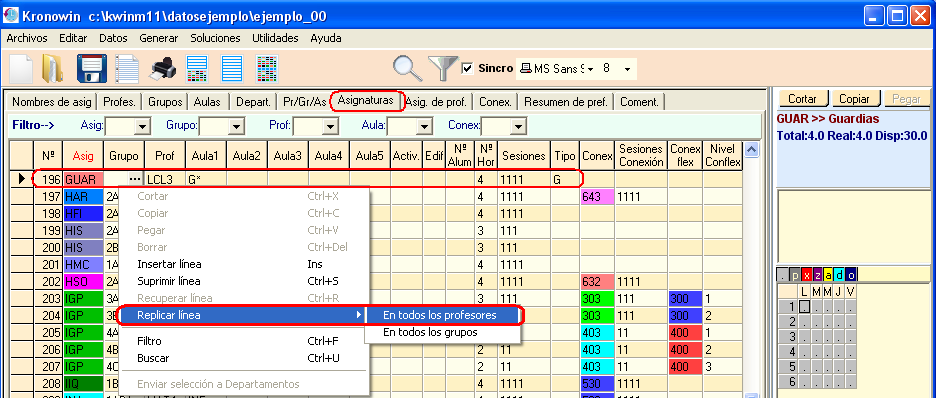Screen dimensions: 936x398
Task: Print with the printer icon
Action: click(x=162, y=69)
